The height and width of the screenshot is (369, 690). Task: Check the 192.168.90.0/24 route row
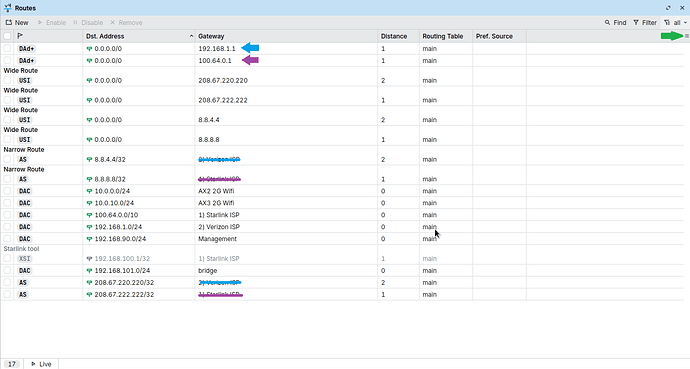click(7, 238)
